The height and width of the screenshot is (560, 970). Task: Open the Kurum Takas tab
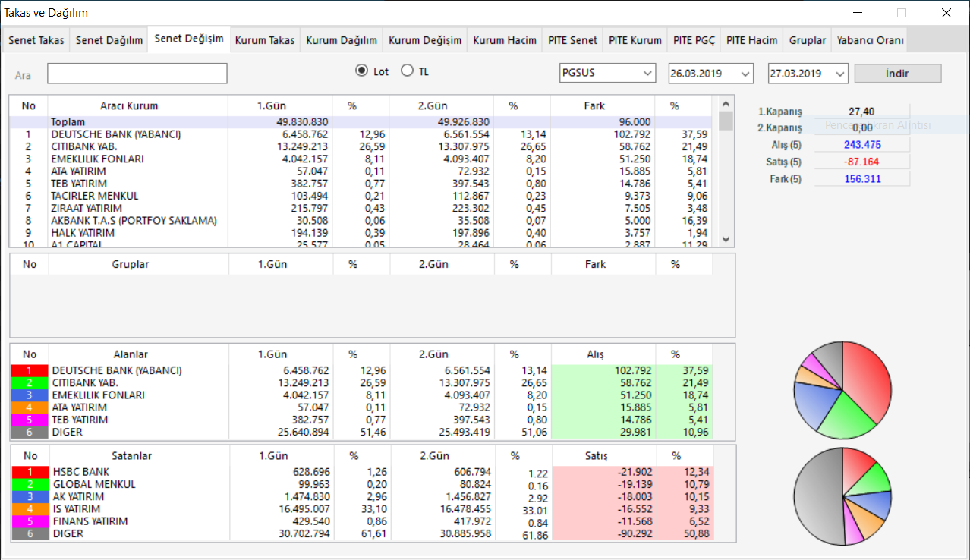pos(265,40)
